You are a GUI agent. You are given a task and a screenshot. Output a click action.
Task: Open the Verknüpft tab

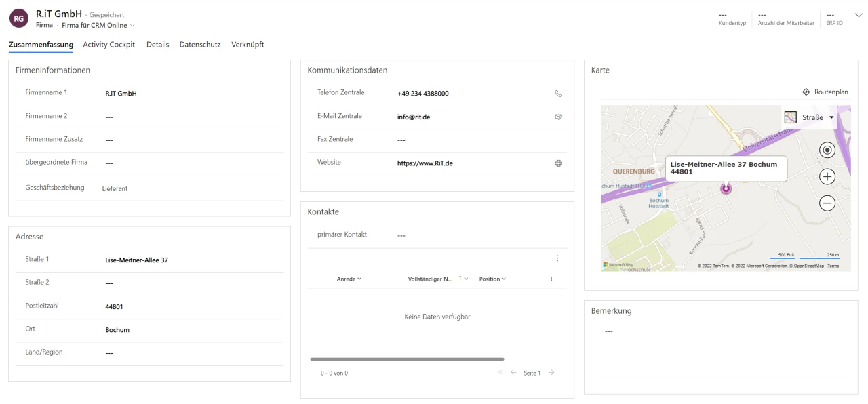click(248, 44)
